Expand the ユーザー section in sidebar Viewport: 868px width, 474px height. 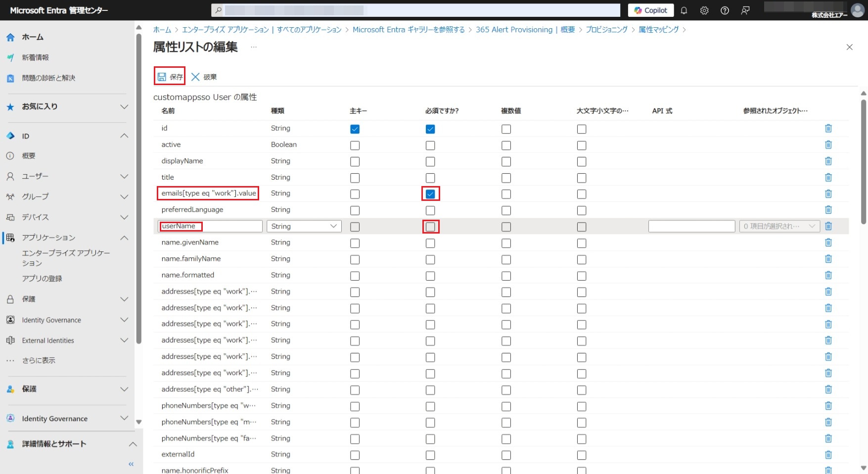[x=124, y=176]
